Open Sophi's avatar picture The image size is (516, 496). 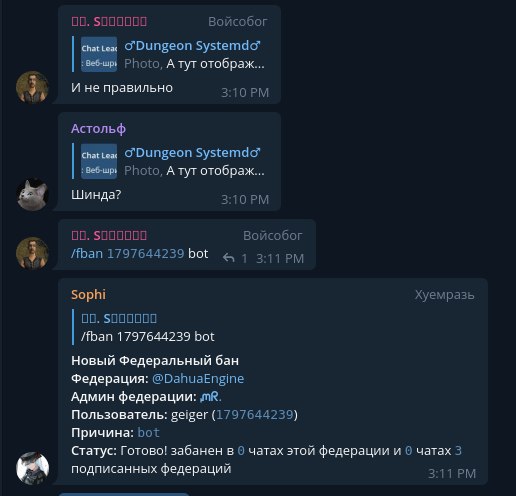pyautogui.click(x=32, y=468)
